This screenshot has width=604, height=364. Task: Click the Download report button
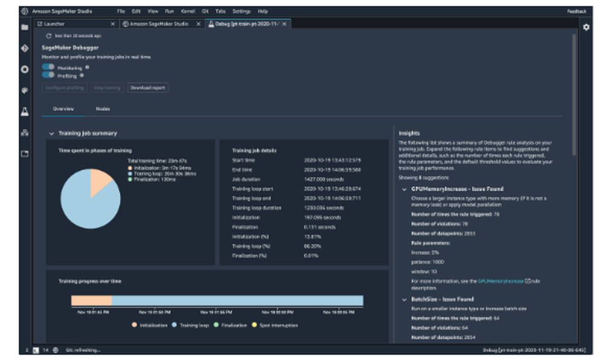pyautogui.click(x=148, y=88)
